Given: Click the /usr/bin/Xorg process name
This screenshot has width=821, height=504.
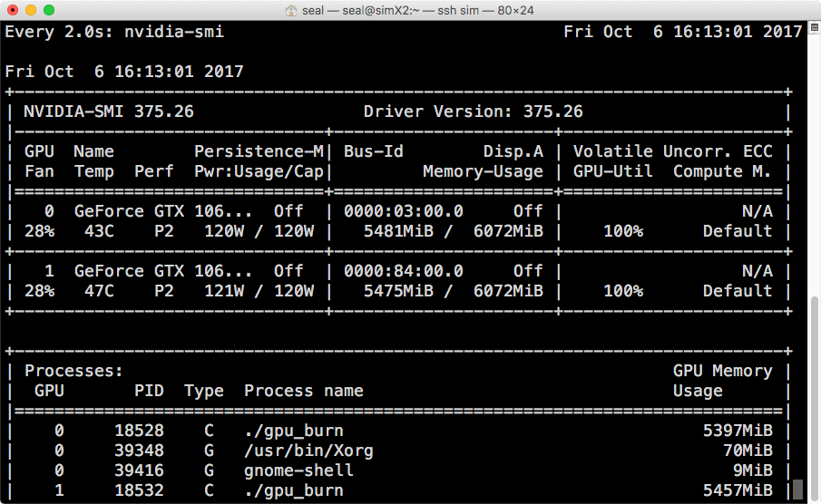Looking at the screenshot, I should 308,451.
